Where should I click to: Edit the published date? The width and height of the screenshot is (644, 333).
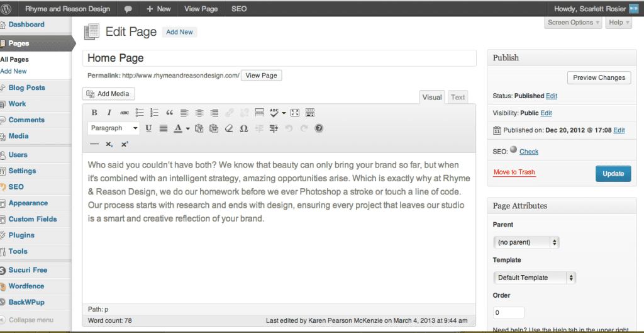pyautogui.click(x=619, y=130)
